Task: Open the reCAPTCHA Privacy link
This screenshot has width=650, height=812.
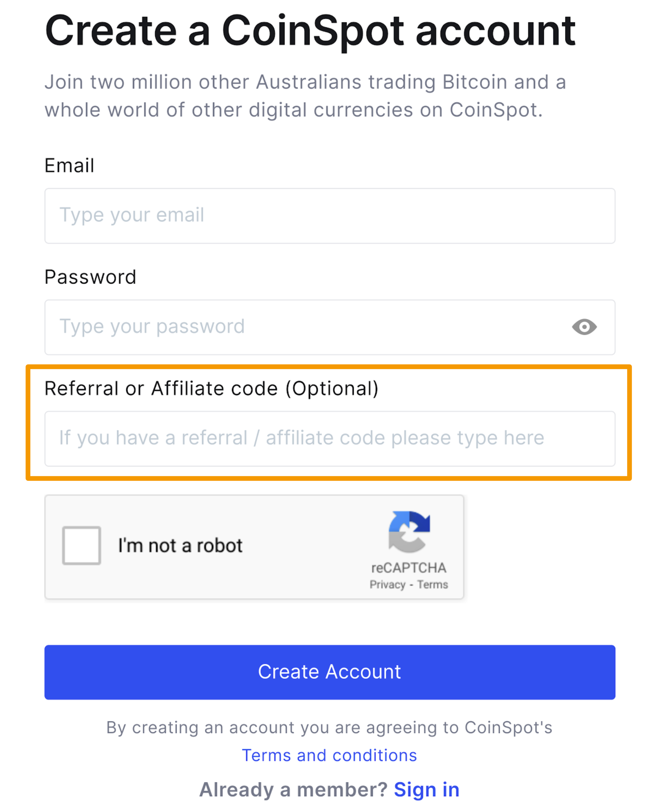Action: click(x=387, y=585)
